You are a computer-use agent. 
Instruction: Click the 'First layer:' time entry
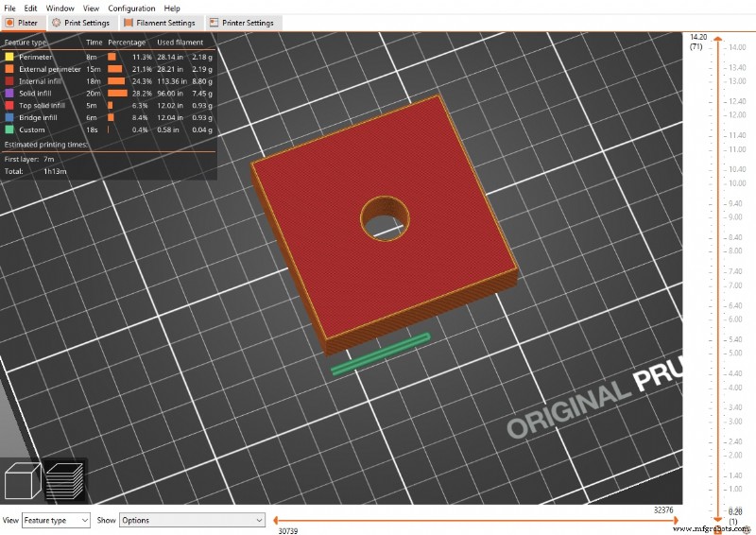(x=29, y=159)
